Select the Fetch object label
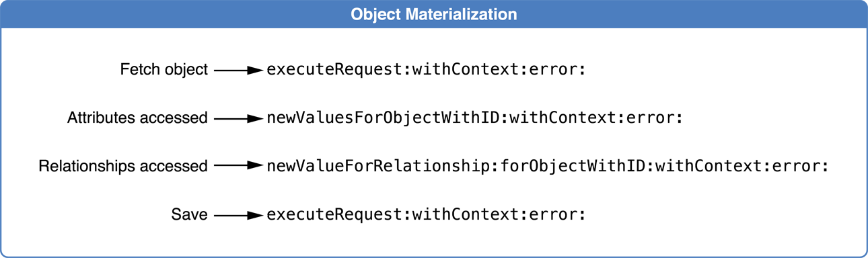The width and height of the screenshot is (868, 258). click(164, 70)
